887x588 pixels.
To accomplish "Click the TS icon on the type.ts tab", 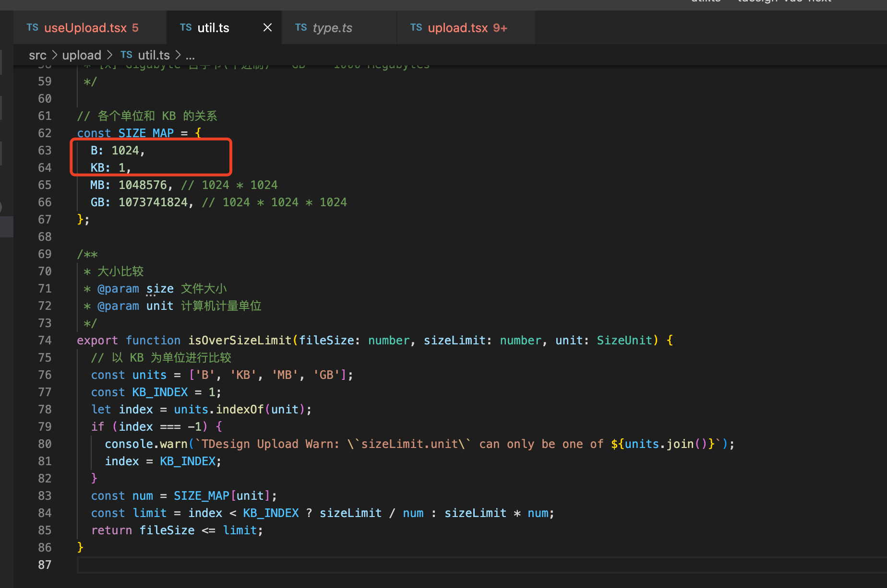I will pyautogui.click(x=301, y=27).
